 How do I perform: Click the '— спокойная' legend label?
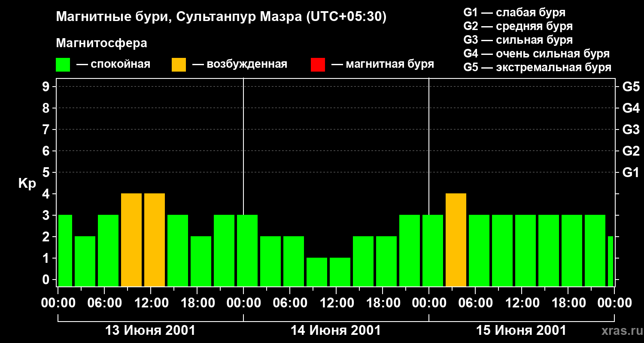pos(113,65)
